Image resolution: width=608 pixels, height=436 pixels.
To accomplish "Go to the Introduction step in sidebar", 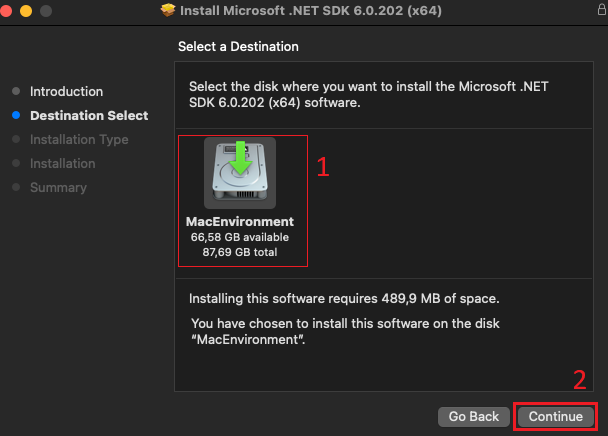I will [x=66, y=91].
